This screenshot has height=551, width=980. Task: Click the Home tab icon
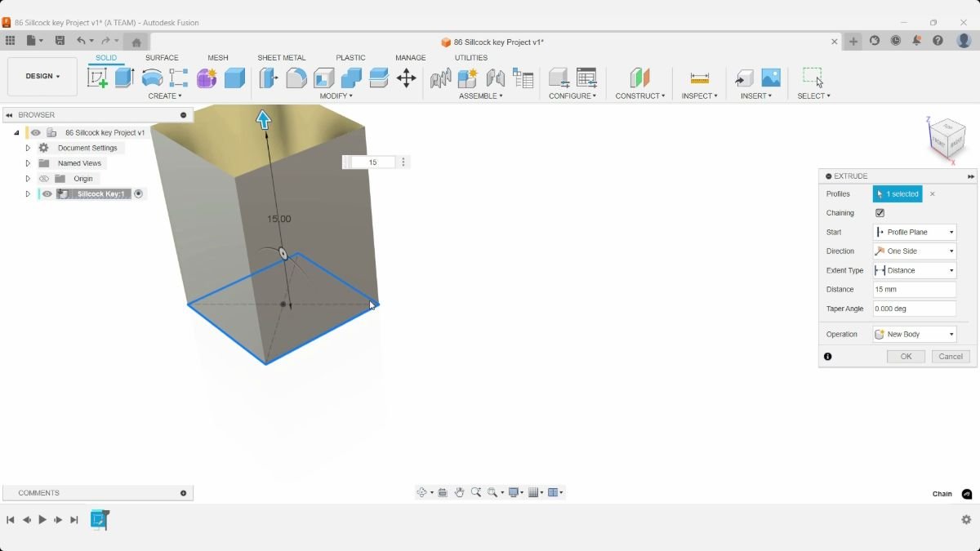click(136, 42)
